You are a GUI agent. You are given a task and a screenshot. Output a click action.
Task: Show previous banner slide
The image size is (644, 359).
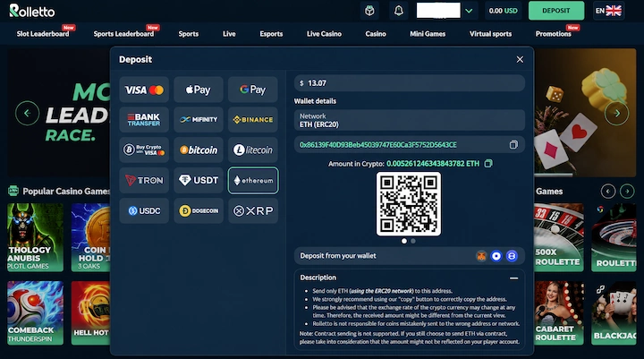point(27,113)
